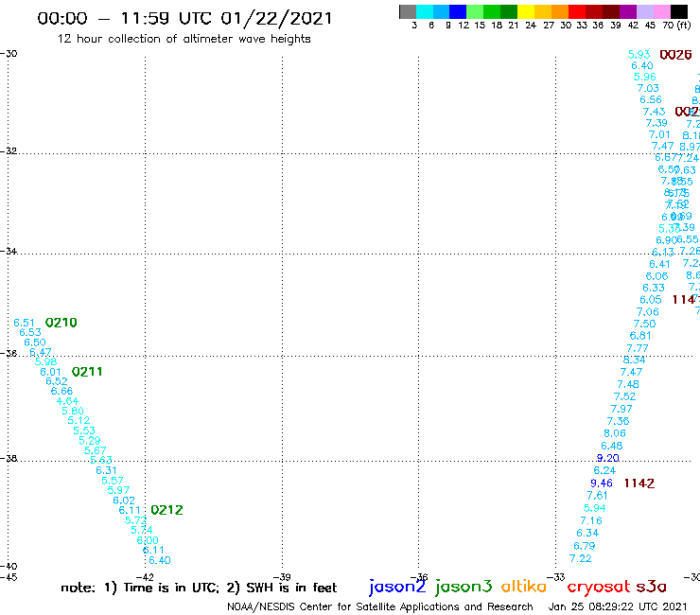This screenshot has height=615, width=700.
Task: Click the 6.00 wave height value
Action: (148, 541)
